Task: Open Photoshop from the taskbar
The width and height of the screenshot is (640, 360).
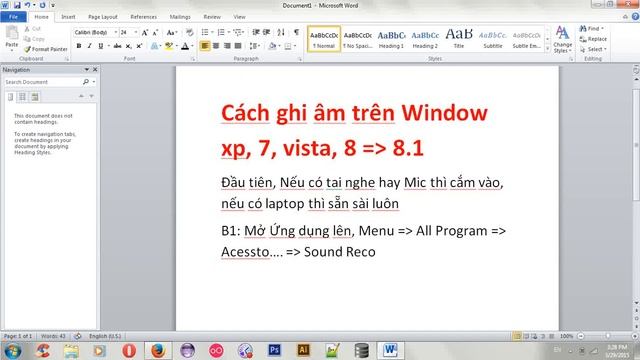Action: pyautogui.click(x=274, y=350)
